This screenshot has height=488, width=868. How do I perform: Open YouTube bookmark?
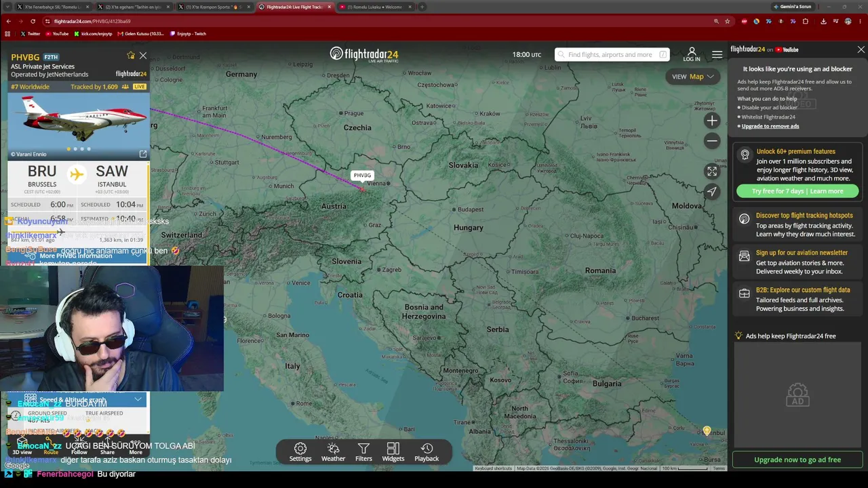pos(57,34)
